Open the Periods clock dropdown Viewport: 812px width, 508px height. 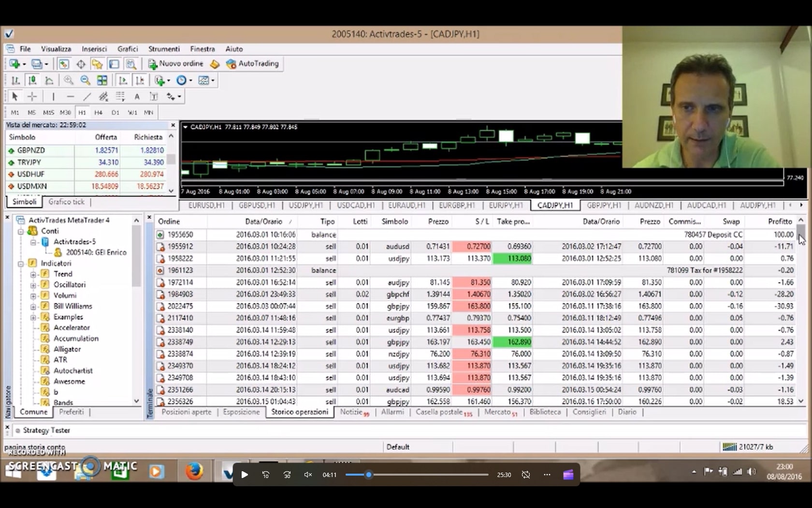pyautogui.click(x=184, y=80)
